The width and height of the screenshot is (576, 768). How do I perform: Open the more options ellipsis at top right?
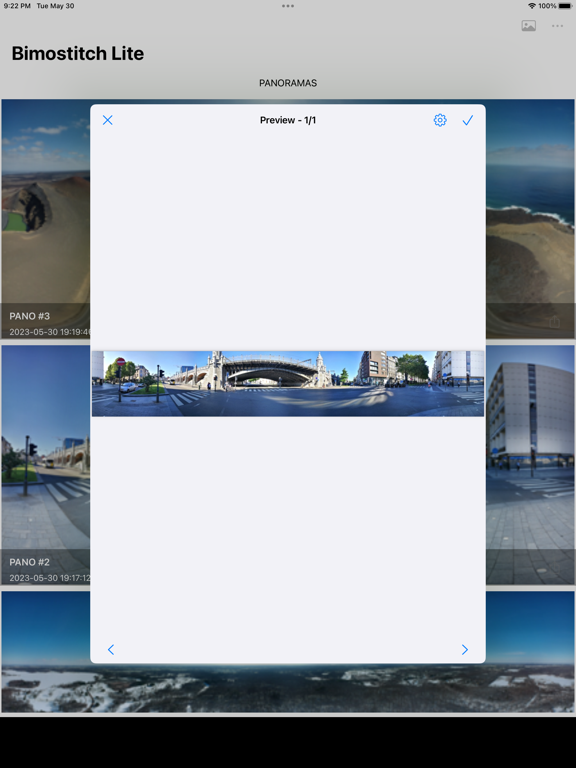pyautogui.click(x=557, y=25)
